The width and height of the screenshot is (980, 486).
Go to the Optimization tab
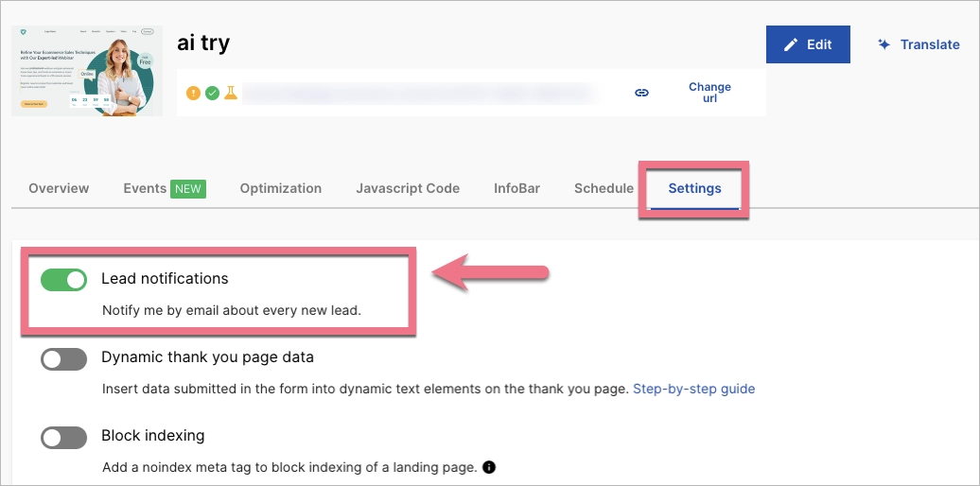click(x=280, y=188)
